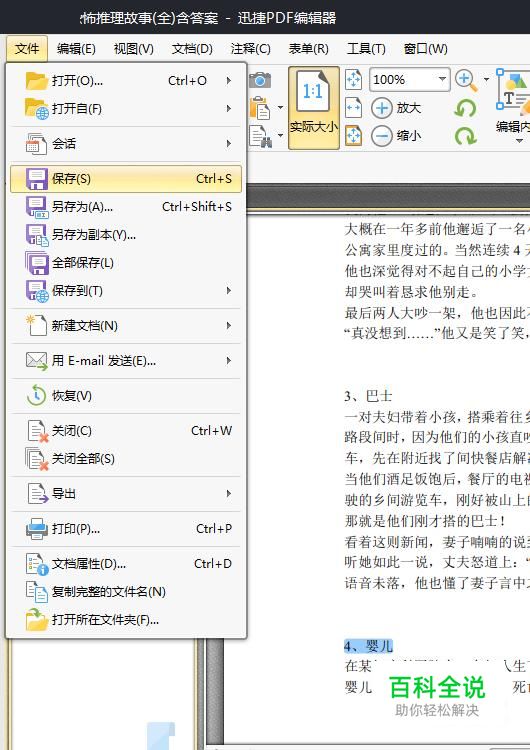This screenshot has width=530, height=750.
Task: Click the 打开所在文件夹(F) icon
Action: coord(36,620)
